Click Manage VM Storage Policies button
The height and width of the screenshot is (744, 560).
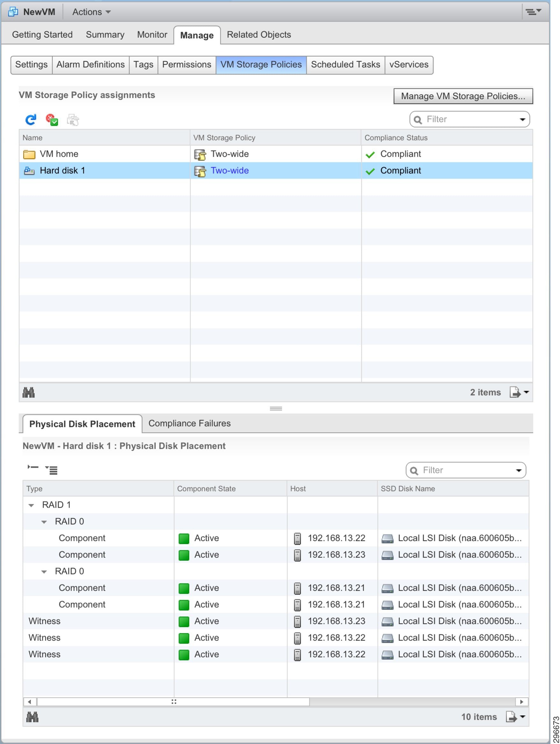(463, 96)
